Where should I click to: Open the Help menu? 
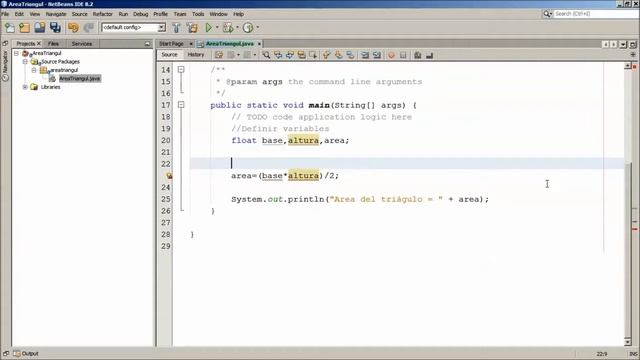coord(238,14)
